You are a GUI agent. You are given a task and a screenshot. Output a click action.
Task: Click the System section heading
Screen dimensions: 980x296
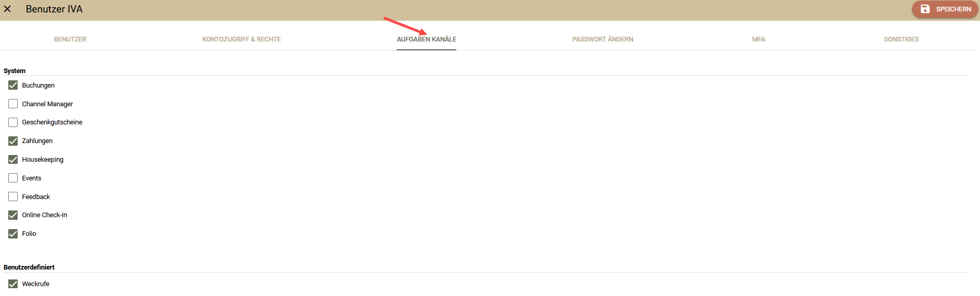point(15,71)
